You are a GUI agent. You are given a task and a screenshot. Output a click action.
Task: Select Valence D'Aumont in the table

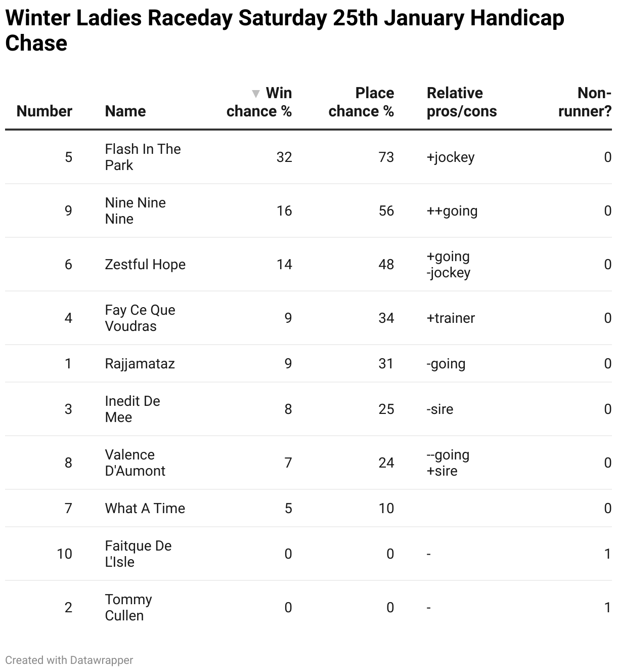coord(135,463)
